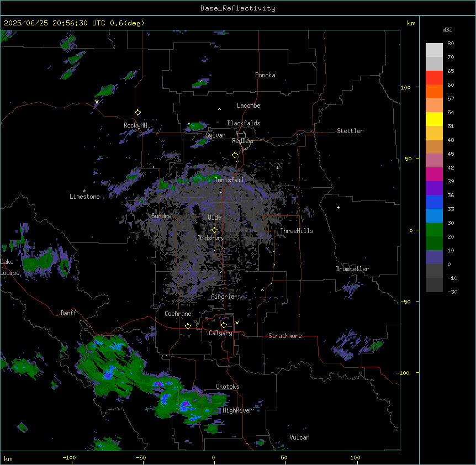Click the Base_Reflectivity title text
Image resolution: width=476 pixels, height=465 pixels.
238,8
